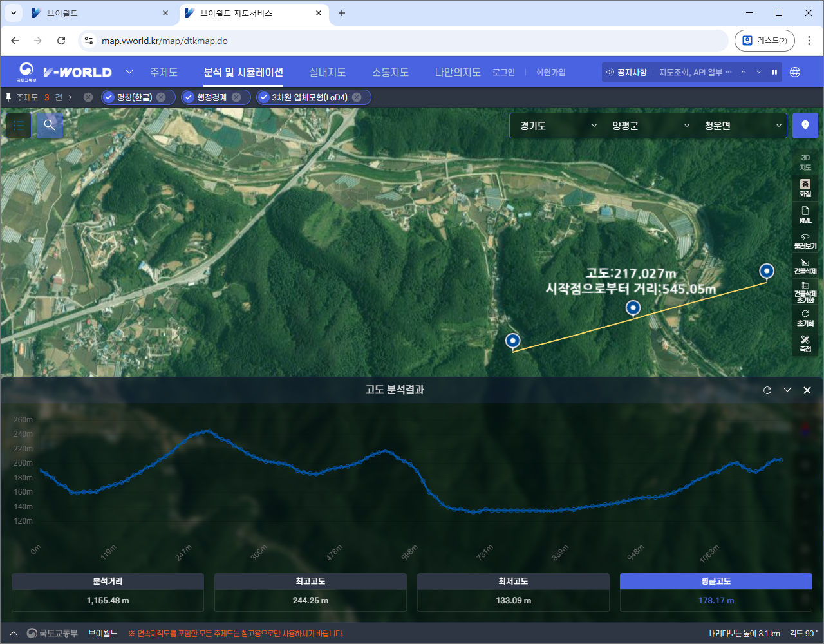Click the middle marker on elevation line

(x=633, y=308)
